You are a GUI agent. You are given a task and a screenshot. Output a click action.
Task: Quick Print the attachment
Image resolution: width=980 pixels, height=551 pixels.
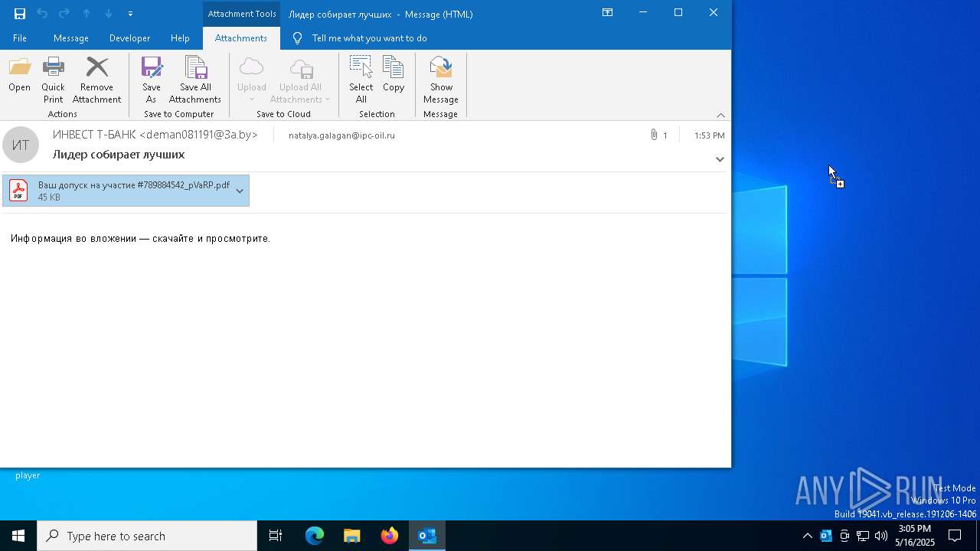53,80
